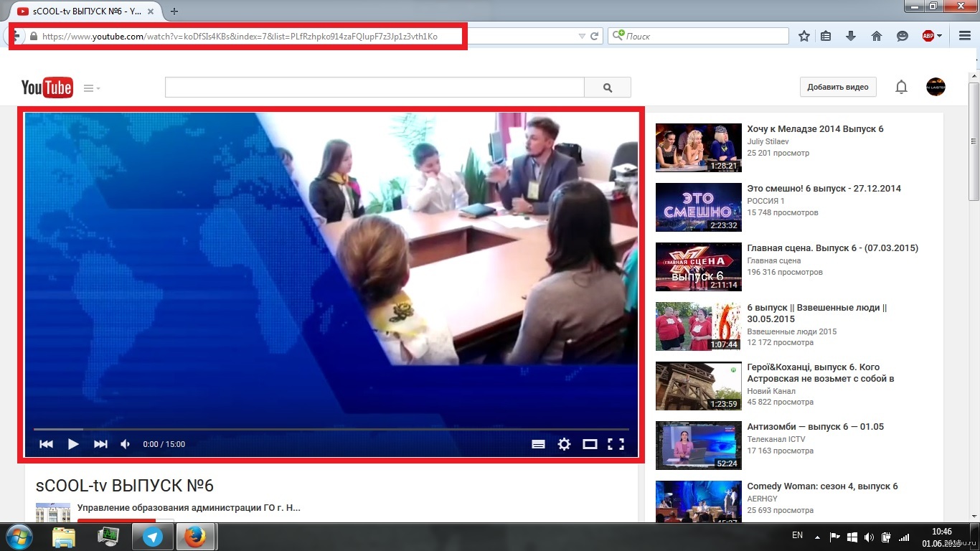Open the Firefox downloads arrow
Viewport: 980px width, 551px height.
pos(851,36)
